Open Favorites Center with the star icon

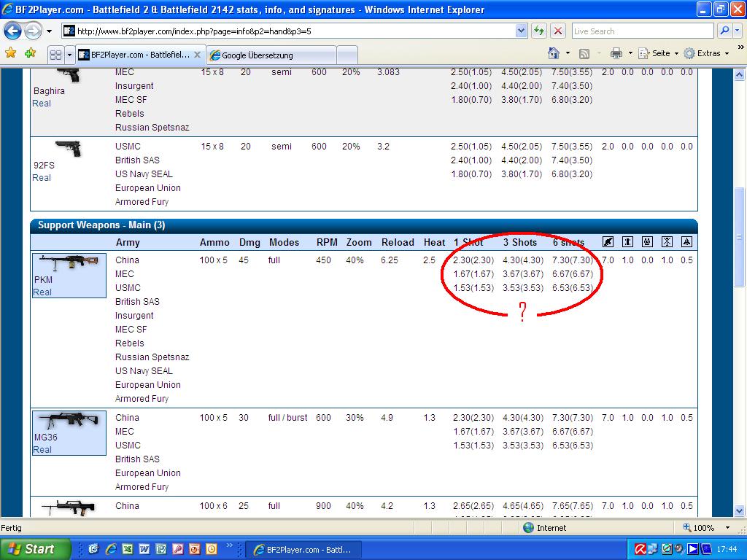pyautogui.click(x=10, y=53)
